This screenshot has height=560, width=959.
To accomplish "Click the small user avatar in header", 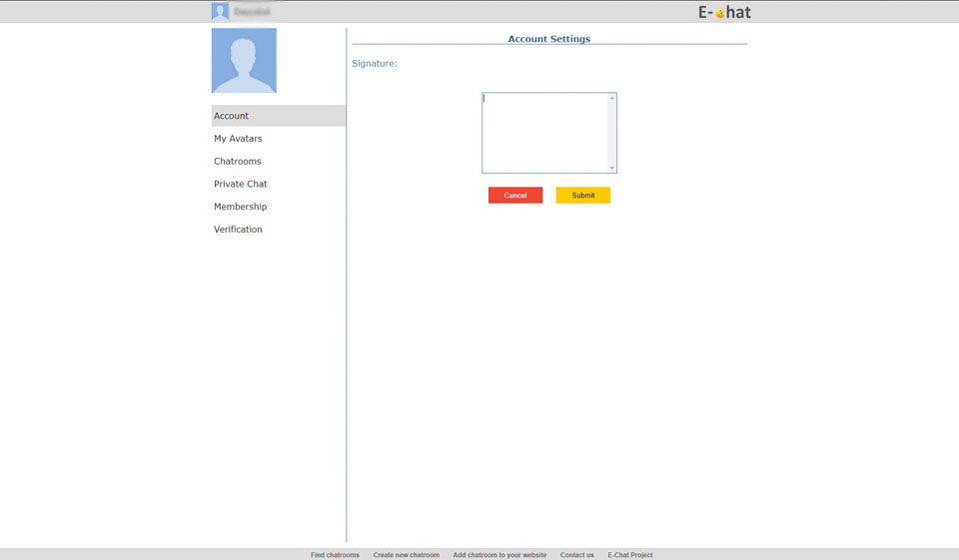I will [x=220, y=11].
